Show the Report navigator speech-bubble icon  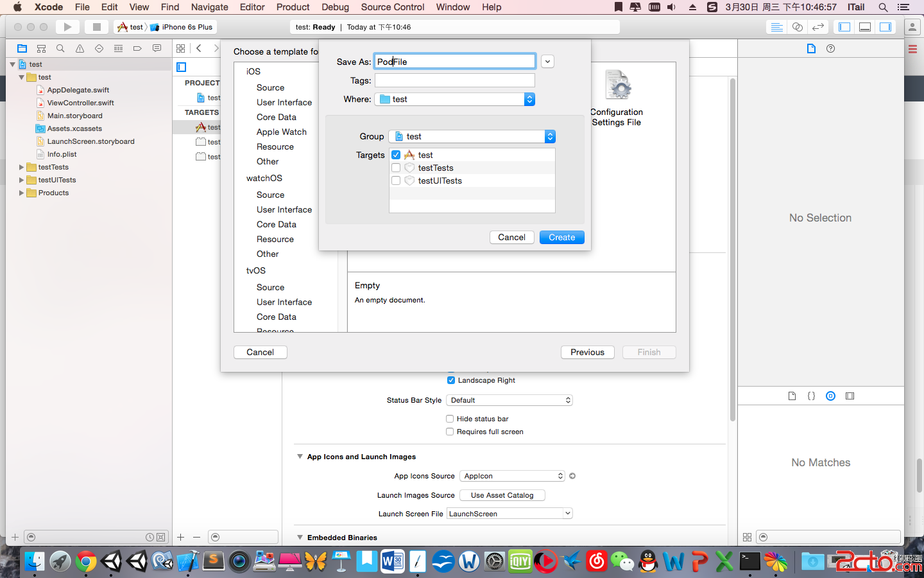click(157, 49)
